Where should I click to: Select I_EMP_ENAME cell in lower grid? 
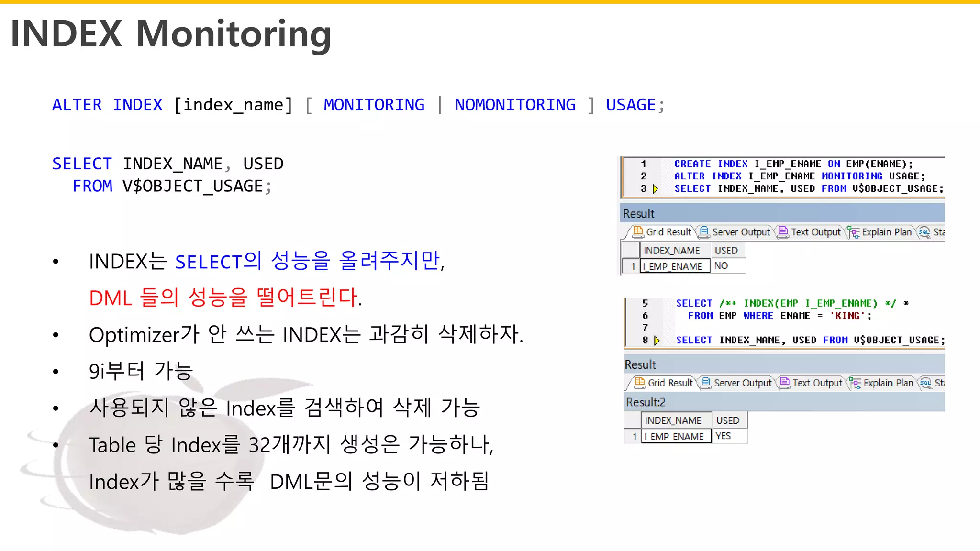tap(677, 436)
